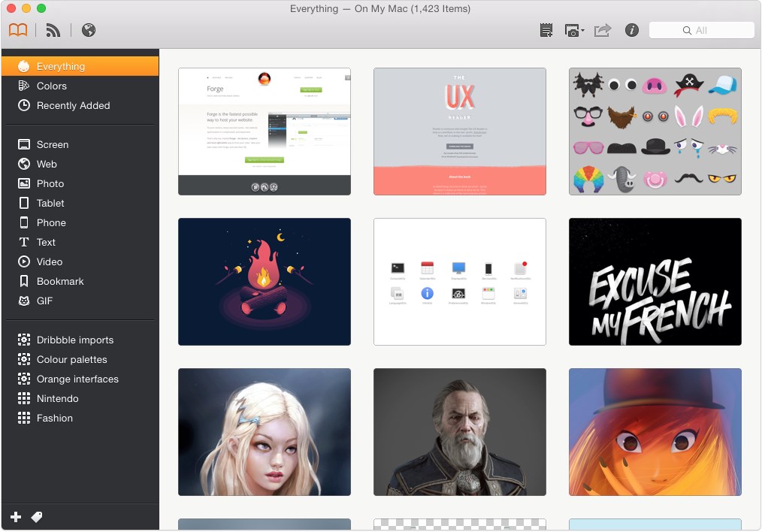Click the Colors swatch icon
This screenshot has width=762, height=532.
[24, 86]
